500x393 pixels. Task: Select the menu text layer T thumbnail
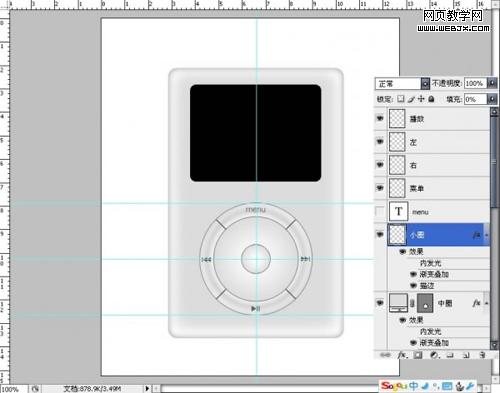pyautogui.click(x=398, y=211)
